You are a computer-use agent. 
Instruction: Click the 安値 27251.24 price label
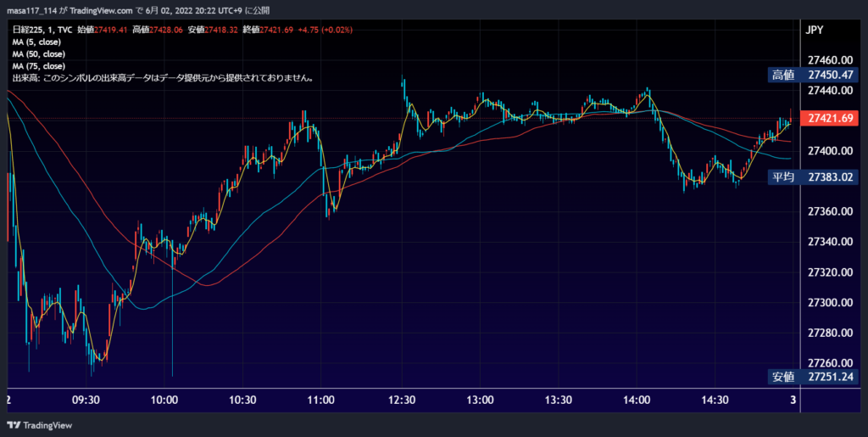tap(813, 378)
